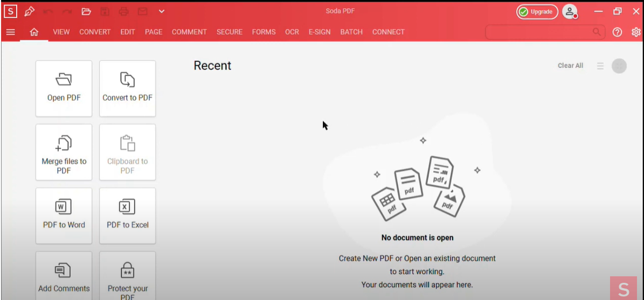The height and width of the screenshot is (300, 644).
Task: Click the PDF to Excel tile
Action: [x=127, y=216]
